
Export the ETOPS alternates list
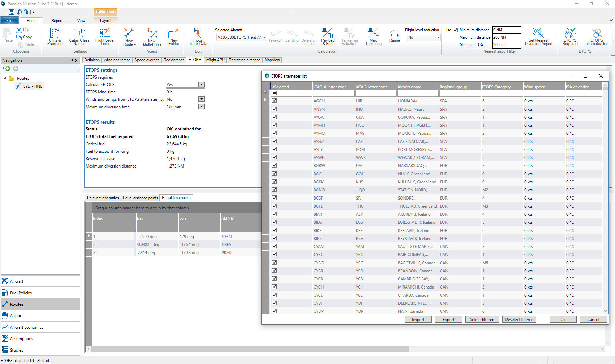coord(448,319)
